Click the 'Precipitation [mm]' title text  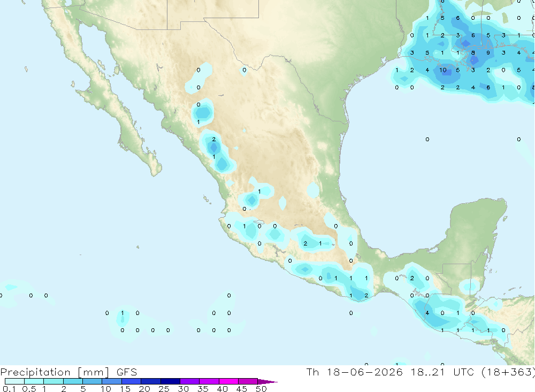click(x=55, y=372)
